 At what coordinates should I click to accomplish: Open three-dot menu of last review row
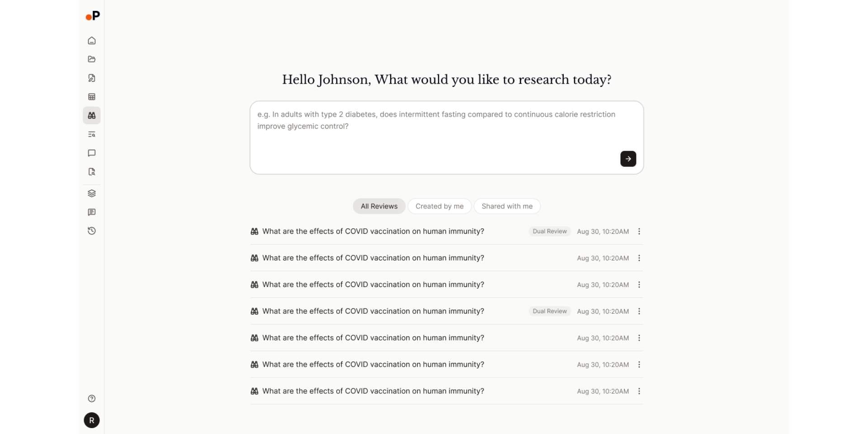pos(639,392)
